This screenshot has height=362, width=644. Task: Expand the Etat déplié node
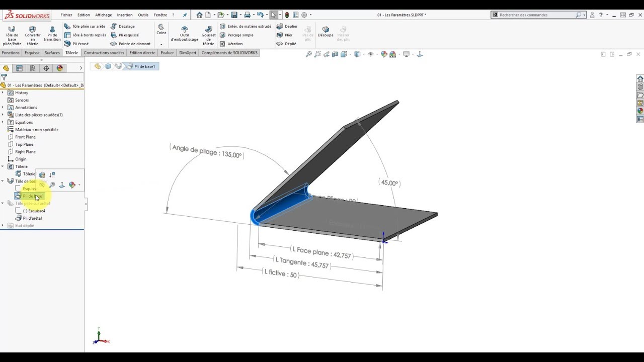(x=3, y=226)
